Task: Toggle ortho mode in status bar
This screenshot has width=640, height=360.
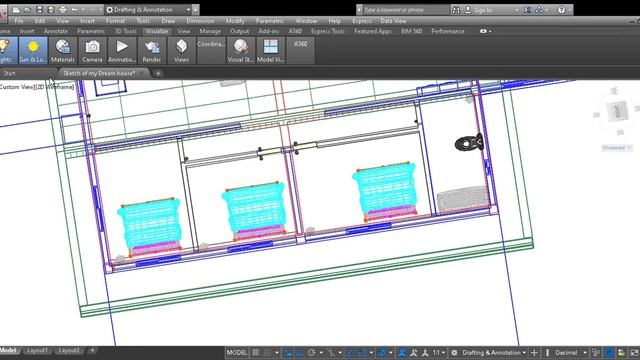Action: (x=300, y=353)
